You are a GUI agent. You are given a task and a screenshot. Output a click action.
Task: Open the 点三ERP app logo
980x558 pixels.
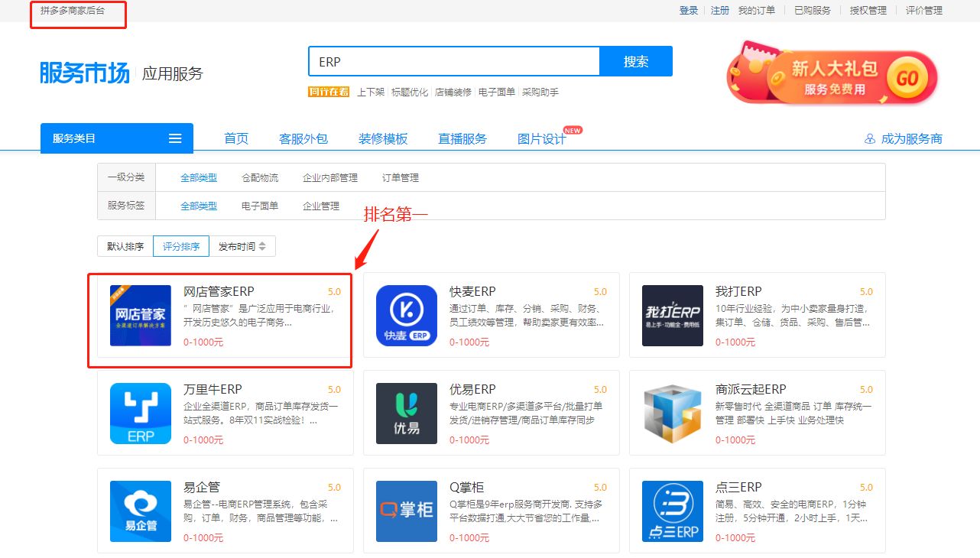coord(673,511)
